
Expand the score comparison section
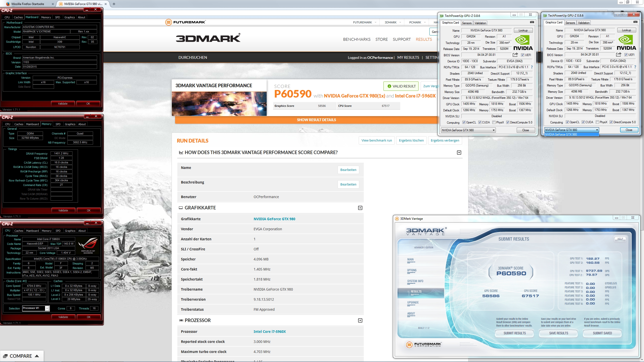point(459,153)
